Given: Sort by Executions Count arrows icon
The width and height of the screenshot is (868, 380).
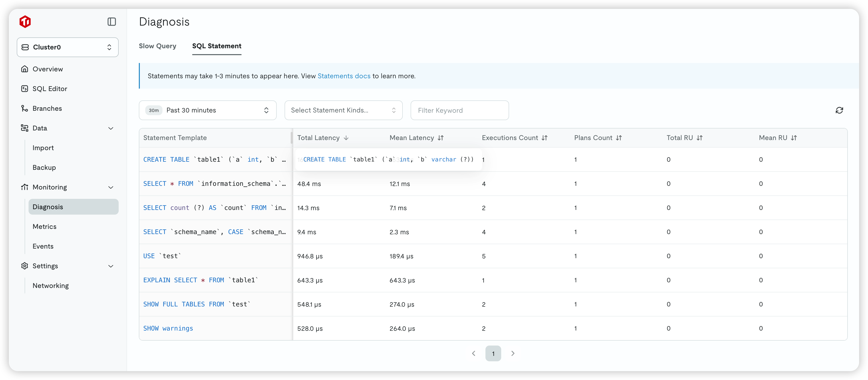Looking at the screenshot, I should point(545,138).
